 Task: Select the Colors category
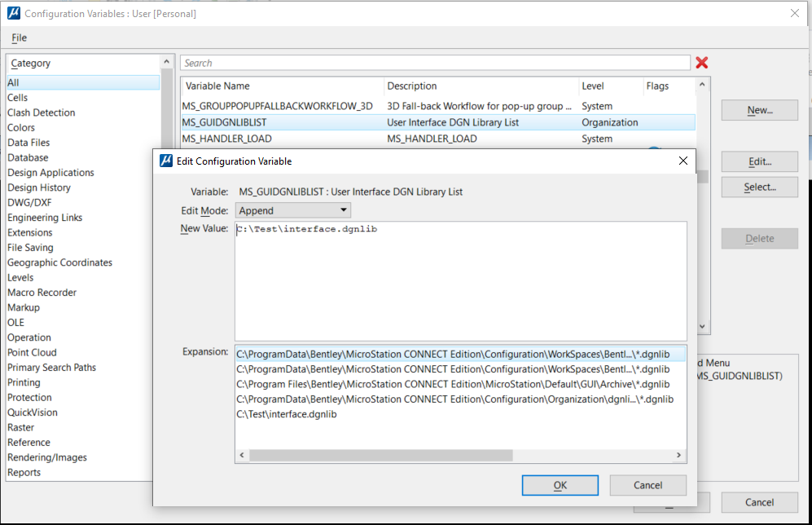pyautogui.click(x=83, y=127)
